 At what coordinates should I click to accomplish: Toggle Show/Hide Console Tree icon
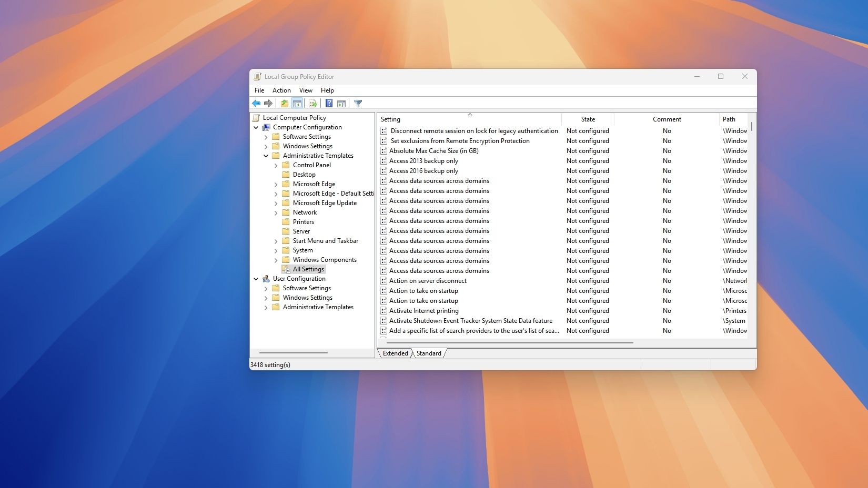click(x=297, y=104)
